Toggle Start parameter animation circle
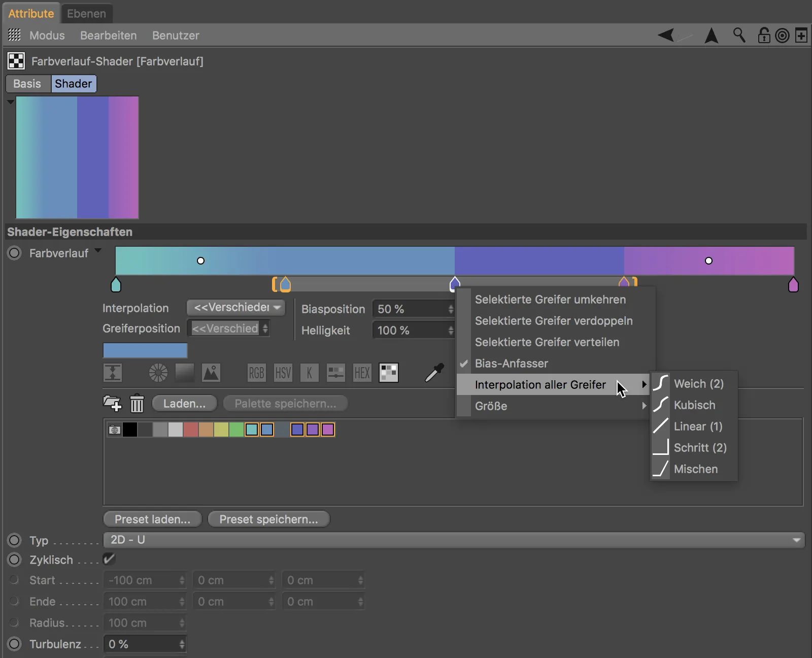Viewport: 812px width, 658px height. 14,580
